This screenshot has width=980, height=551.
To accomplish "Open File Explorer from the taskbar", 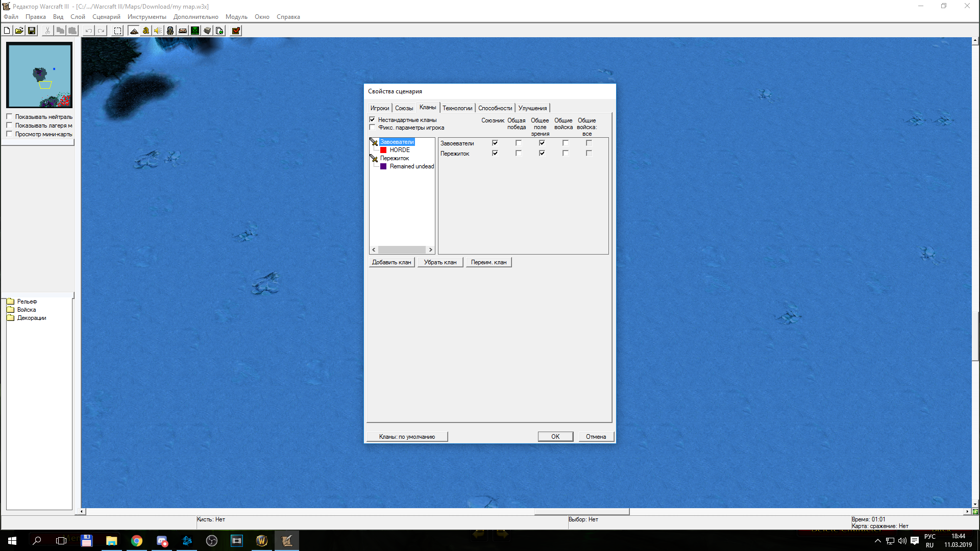I will tap(111, 541).
